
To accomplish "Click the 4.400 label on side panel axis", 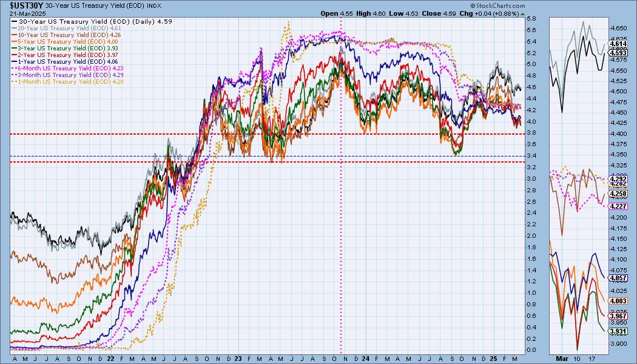I will tap(618, 133).
